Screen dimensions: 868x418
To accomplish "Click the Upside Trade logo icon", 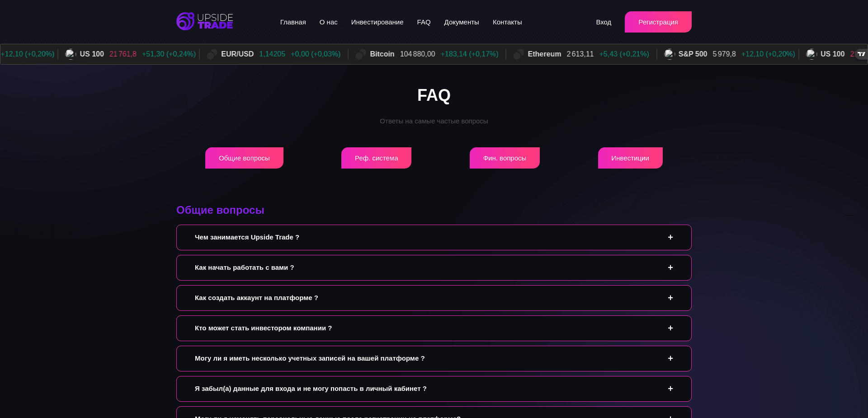I will point(184,21).
